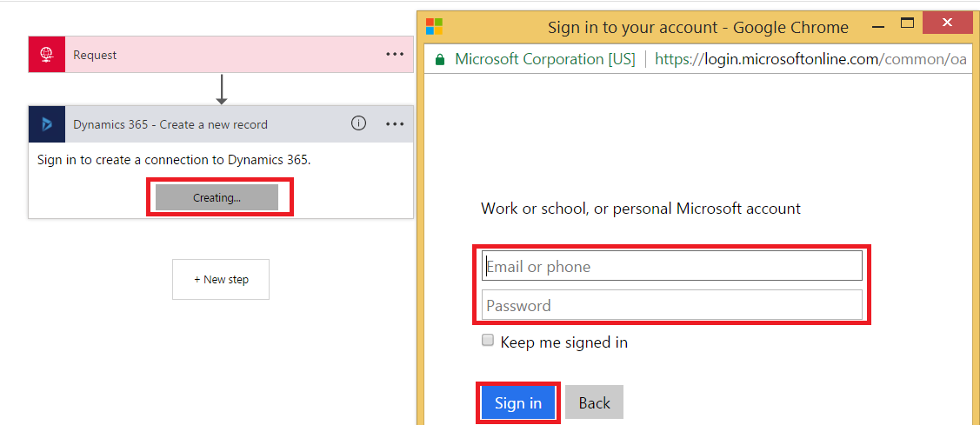Click the blue Sign in button
980x425 pixels.
pos(518,402)
